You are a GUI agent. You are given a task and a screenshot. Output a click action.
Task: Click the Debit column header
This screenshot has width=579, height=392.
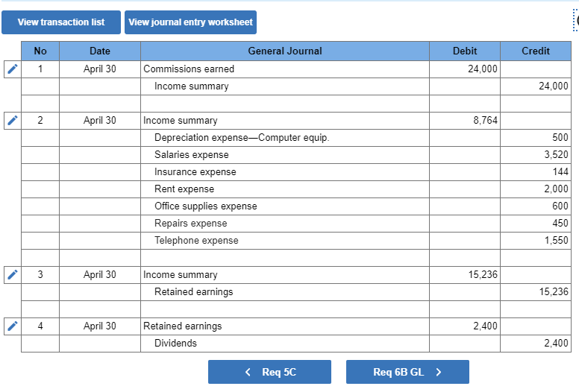(465, 51)
